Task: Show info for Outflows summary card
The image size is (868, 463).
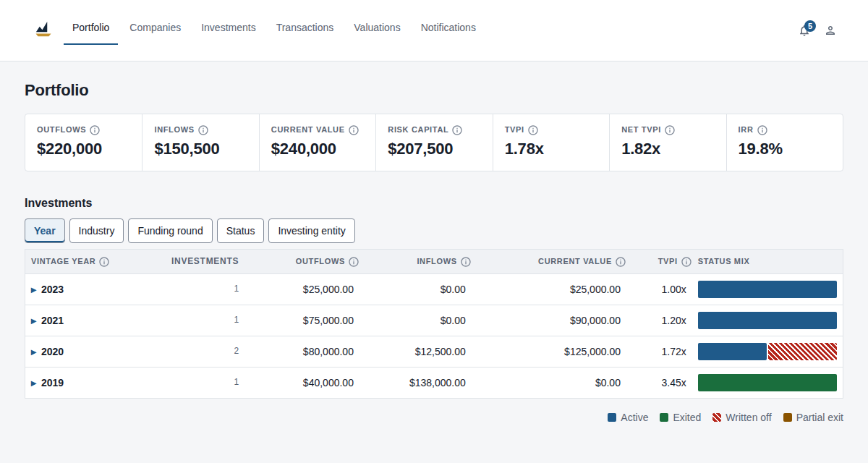Action: click(95, 130)
